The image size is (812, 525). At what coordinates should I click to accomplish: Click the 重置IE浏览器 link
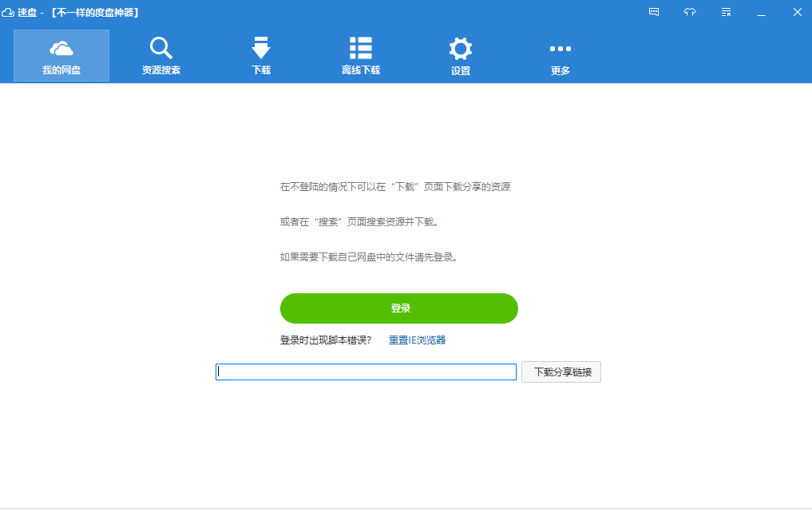click(418, 340)
